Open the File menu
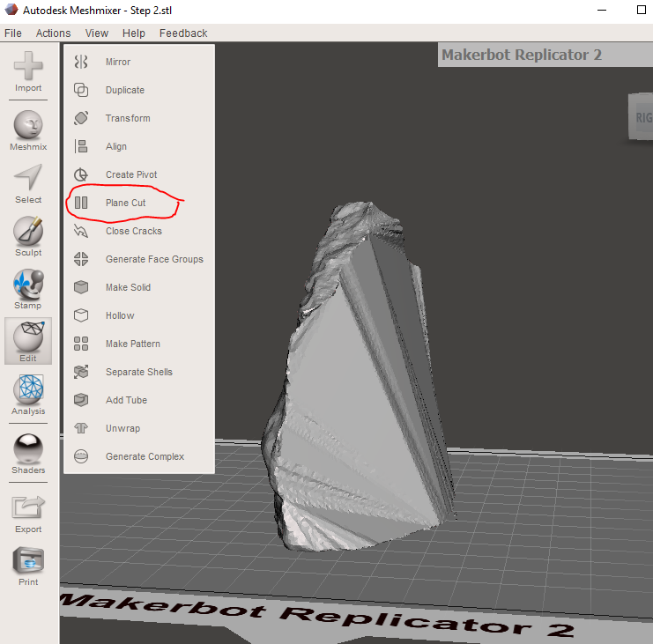 [13, 33]
